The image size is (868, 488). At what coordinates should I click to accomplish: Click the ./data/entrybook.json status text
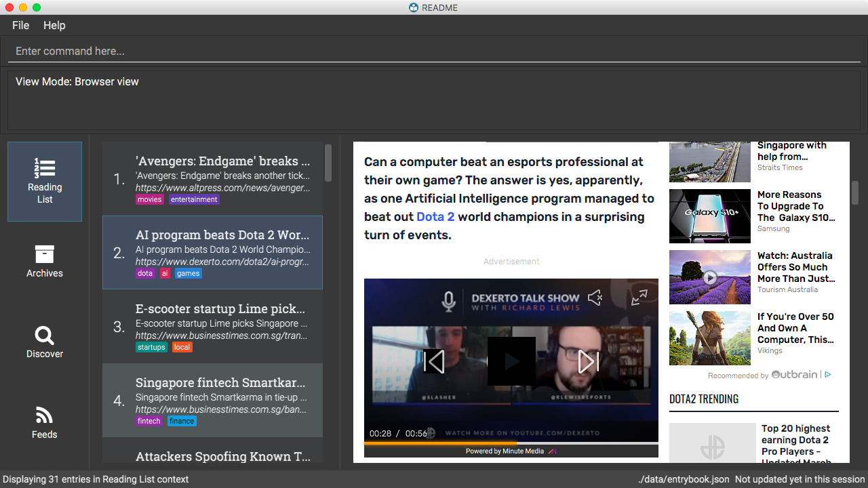[x=684, y=479]
